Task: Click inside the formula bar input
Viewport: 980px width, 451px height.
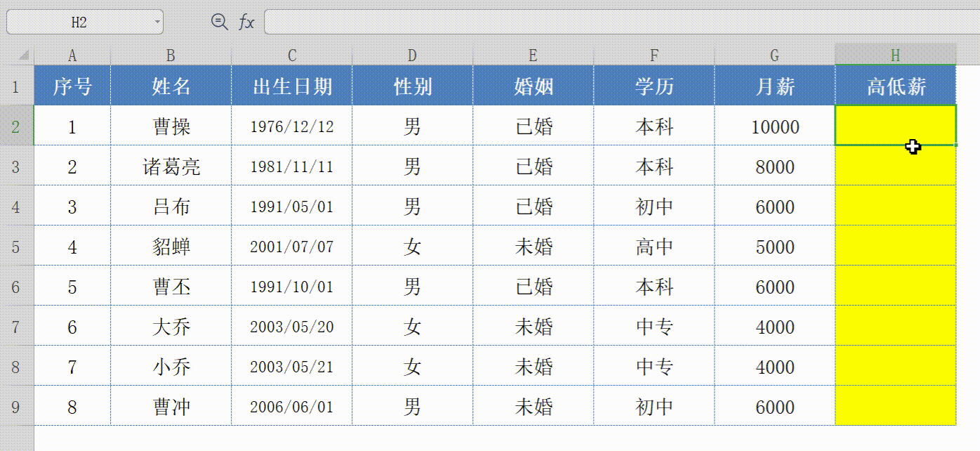Action: click(618, 22)
